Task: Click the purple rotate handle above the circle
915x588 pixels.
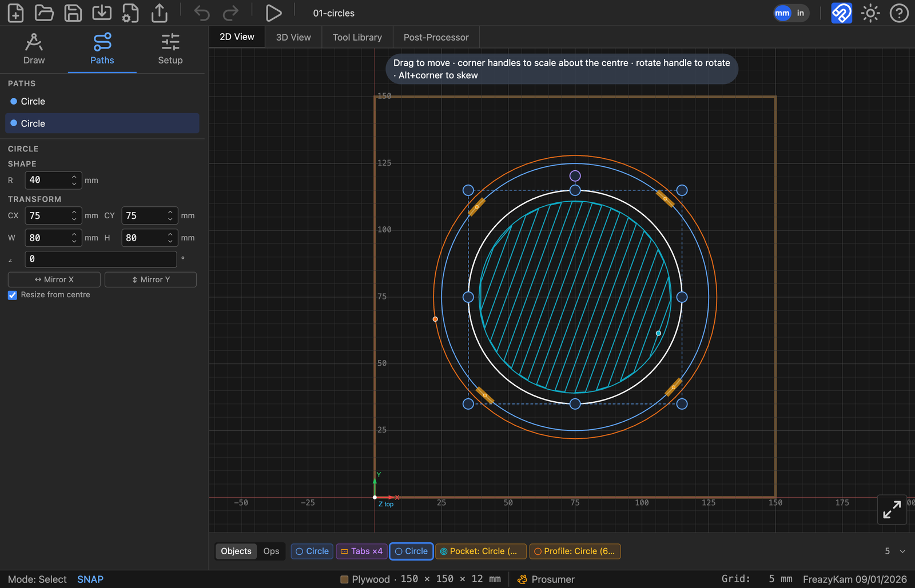Action: [x=575, y=176]
